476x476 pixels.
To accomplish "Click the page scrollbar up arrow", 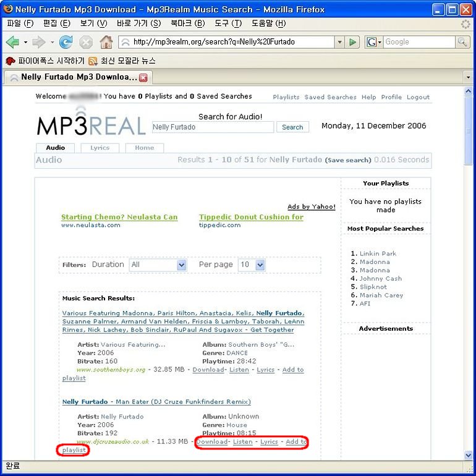I will click(468, 91).
